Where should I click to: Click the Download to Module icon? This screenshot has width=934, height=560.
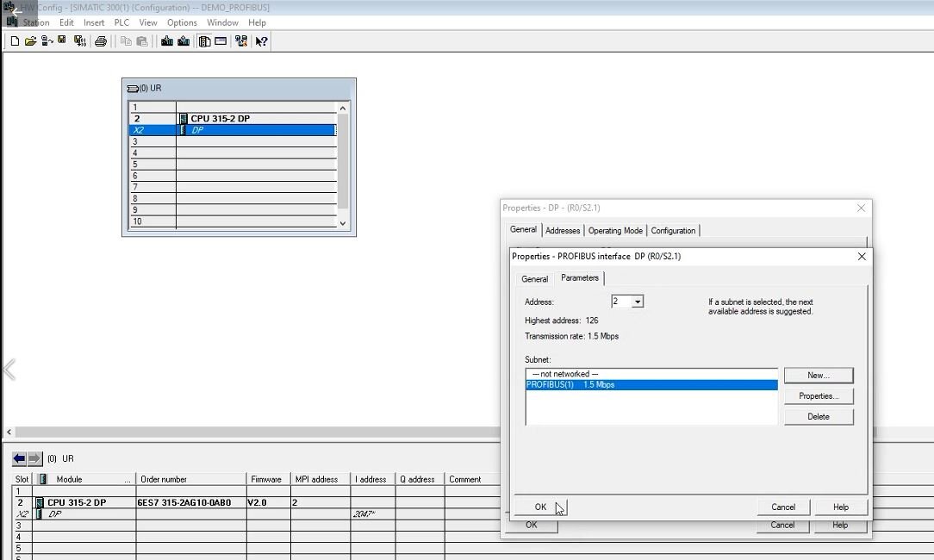(x=167, y=41)
